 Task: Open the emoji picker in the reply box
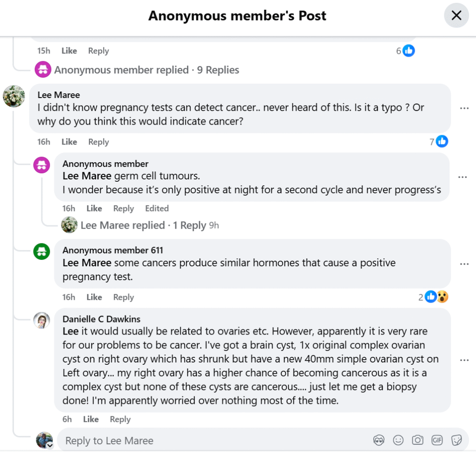[x=398, y=440]
